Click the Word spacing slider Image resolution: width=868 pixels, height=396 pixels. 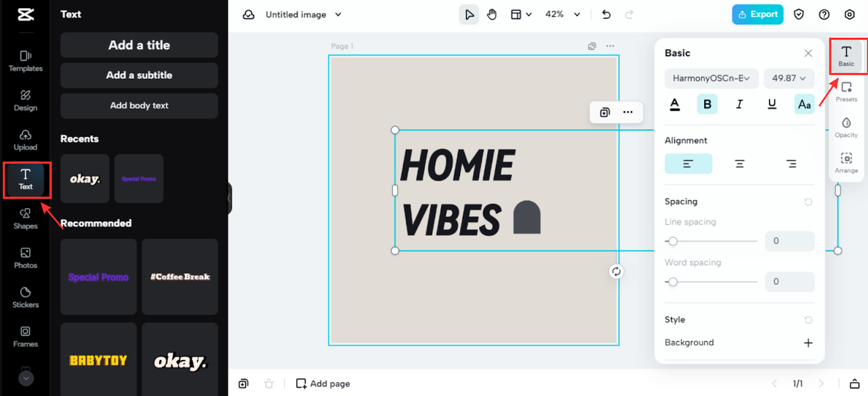[711, 282]
